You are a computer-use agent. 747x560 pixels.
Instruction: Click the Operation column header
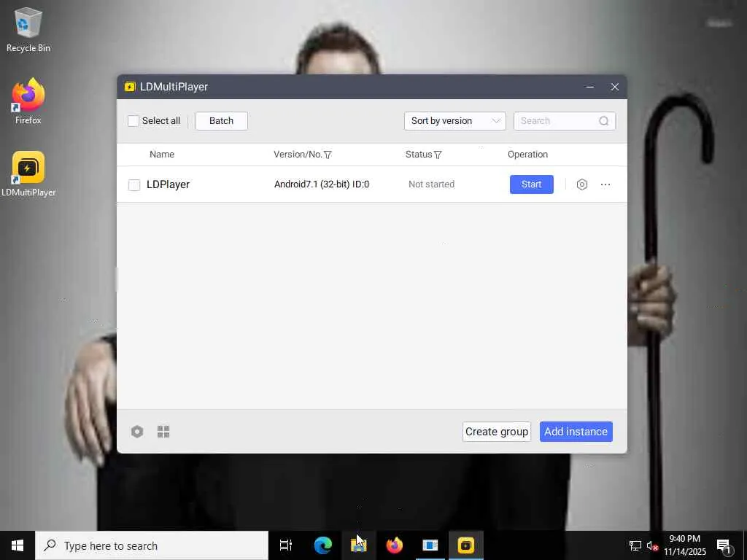527,155
